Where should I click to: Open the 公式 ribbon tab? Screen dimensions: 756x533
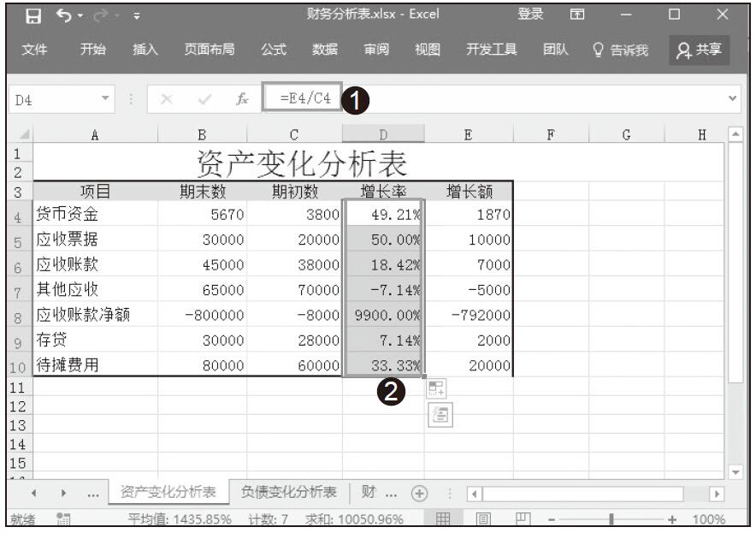point(273,50)
